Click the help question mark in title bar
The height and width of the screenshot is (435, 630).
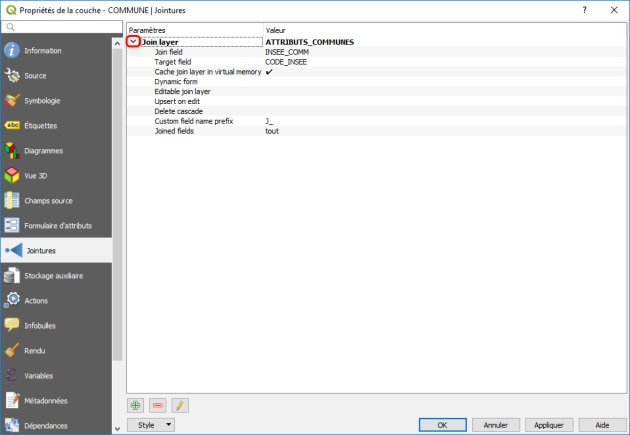(584, 10)
